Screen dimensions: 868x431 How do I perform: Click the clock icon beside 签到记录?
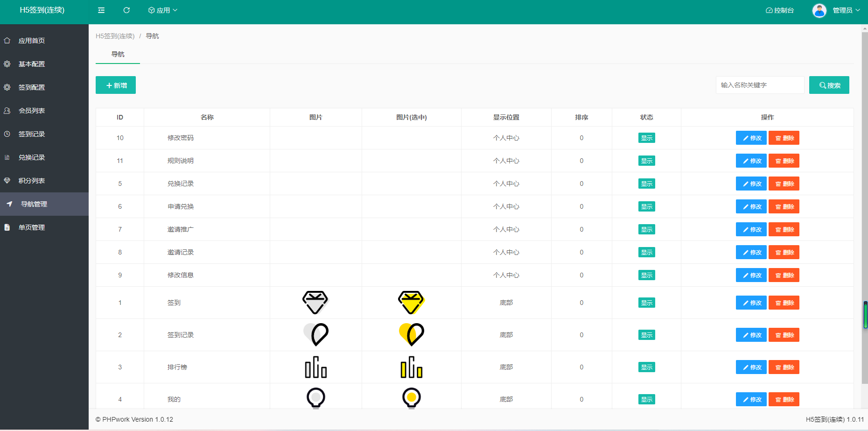(7, 134)
